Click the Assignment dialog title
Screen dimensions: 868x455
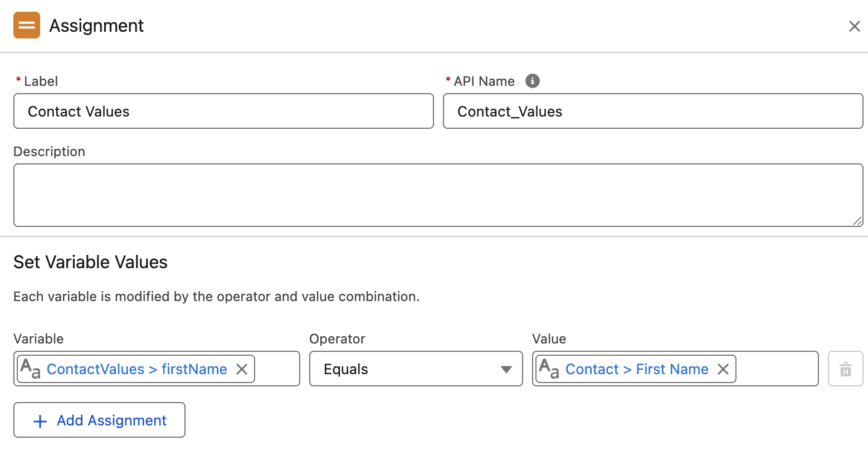tap(96, 25)
